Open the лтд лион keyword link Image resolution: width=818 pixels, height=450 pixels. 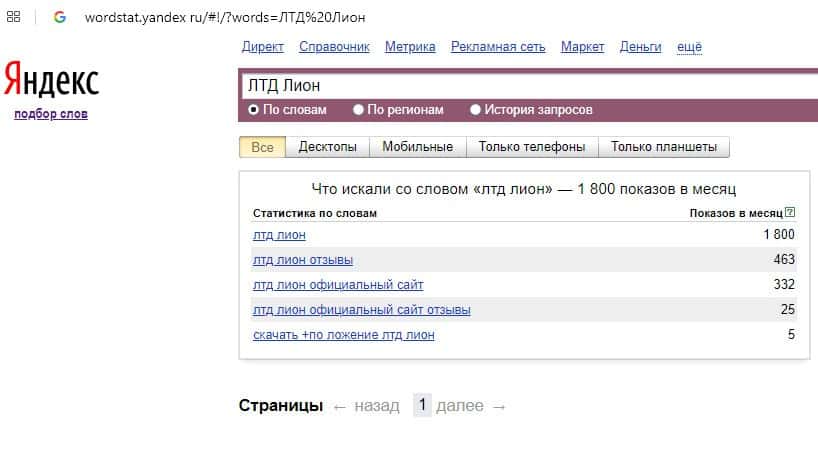(279, 235)
